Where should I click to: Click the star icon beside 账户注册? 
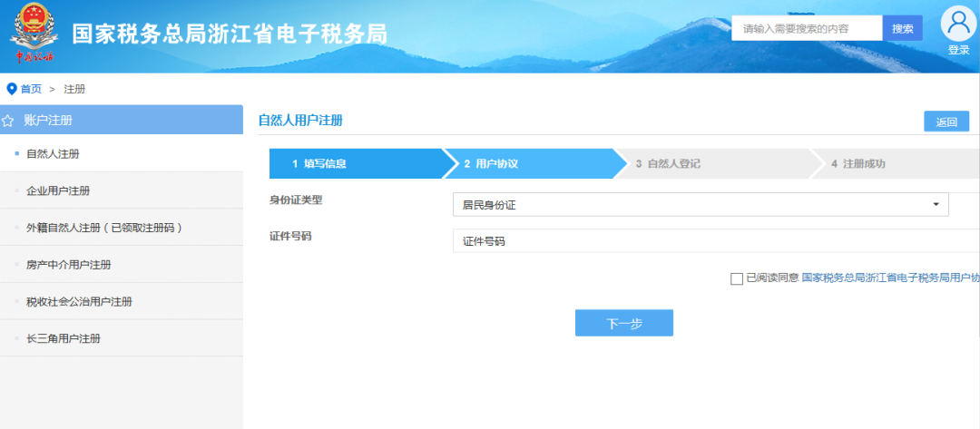pyautogui.click(x=7, y=121)
